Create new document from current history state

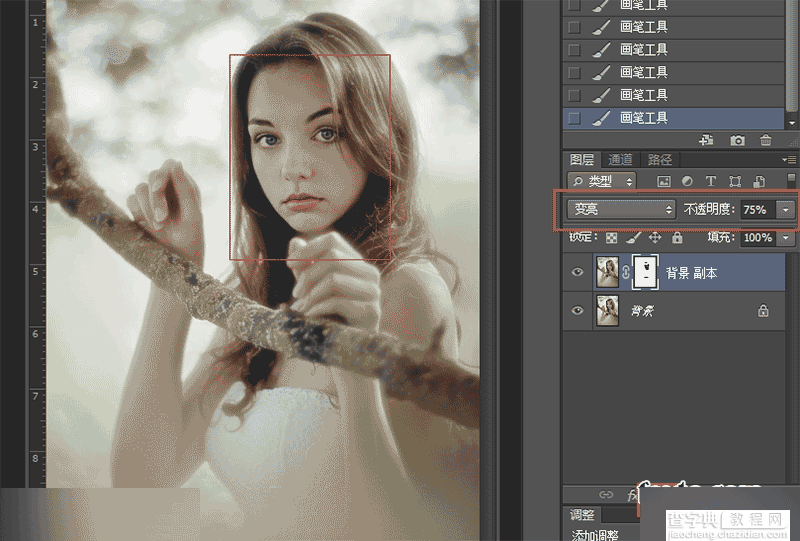706,140
